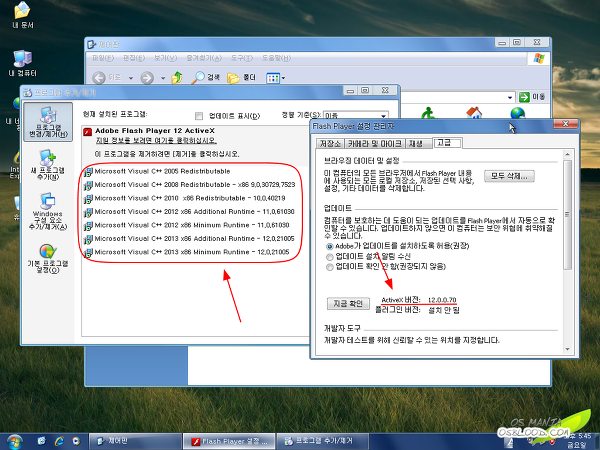Viewport: 600px width, 450px height.
Task: Select Never check for updates radio
Action: coord(329,267)
